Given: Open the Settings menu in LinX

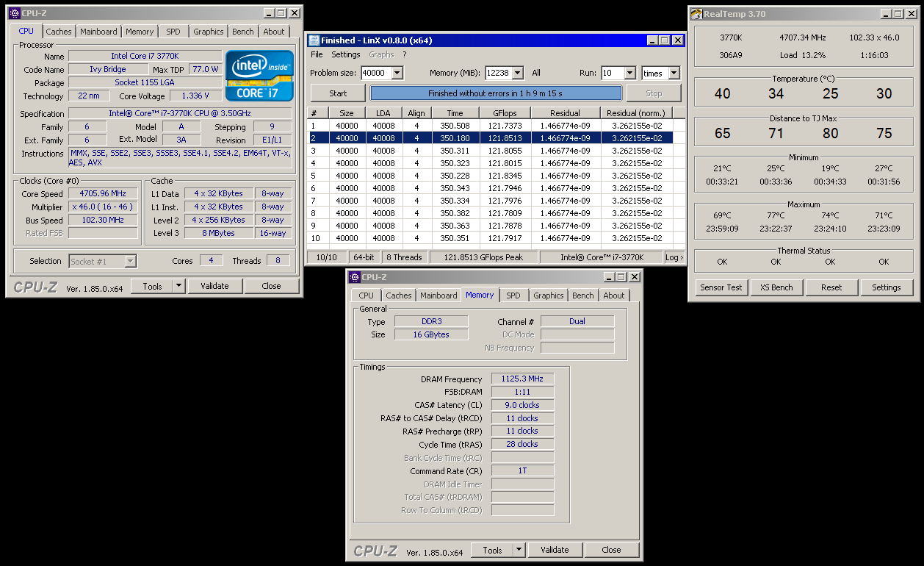Looking at the screenshot, I should point(345,54).
